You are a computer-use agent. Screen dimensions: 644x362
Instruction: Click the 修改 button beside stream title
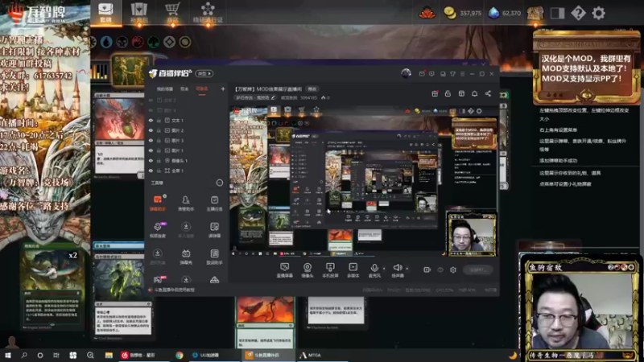[x=312, y=89]
